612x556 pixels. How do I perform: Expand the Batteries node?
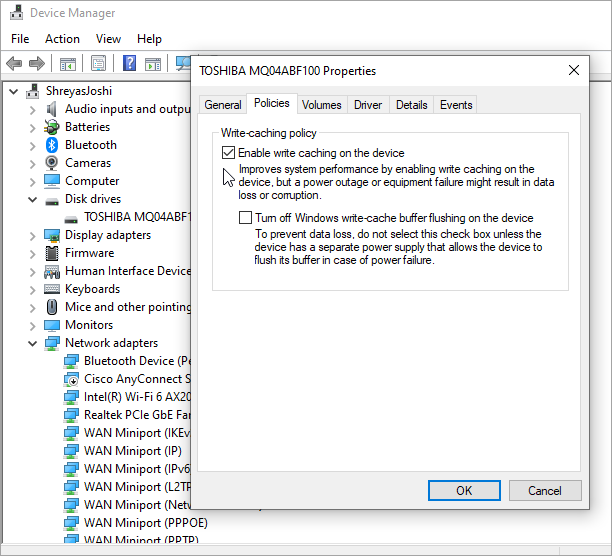click(33, 128)
